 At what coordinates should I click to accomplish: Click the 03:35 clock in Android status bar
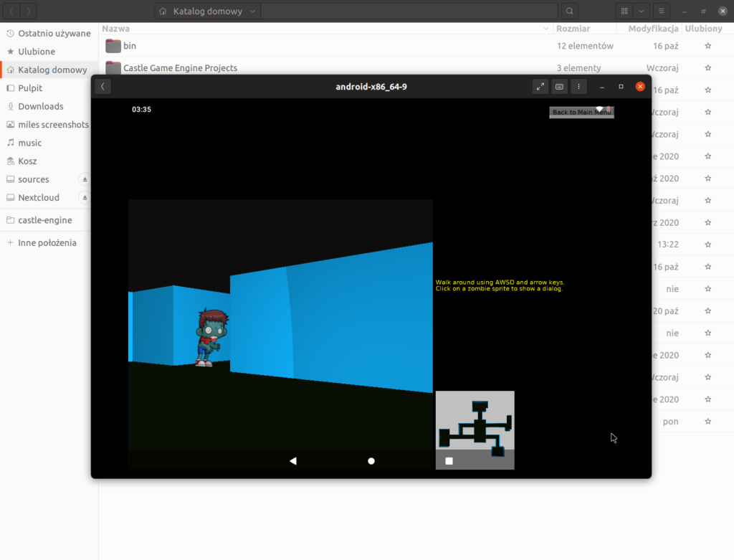(141, 110)
